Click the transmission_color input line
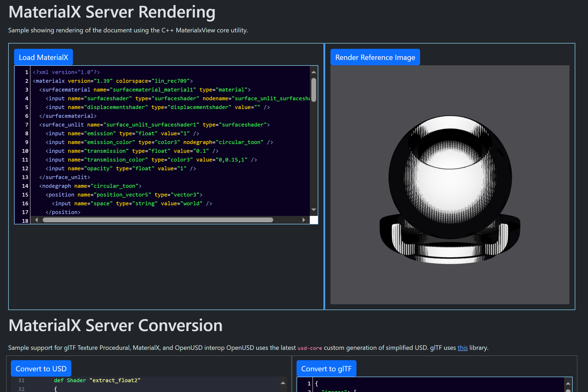This screenshot has height=392, width=588. point(151,160)
